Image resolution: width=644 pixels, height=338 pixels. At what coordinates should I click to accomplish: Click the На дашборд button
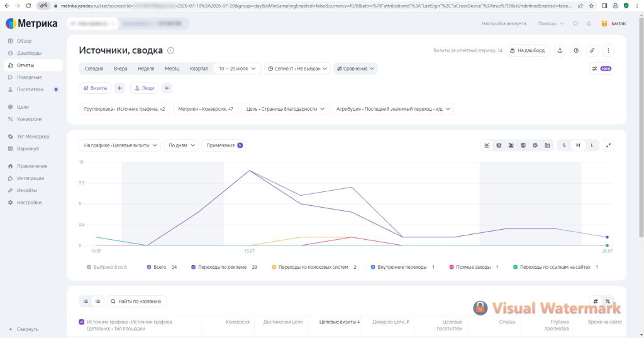click(x=528, y=50)
